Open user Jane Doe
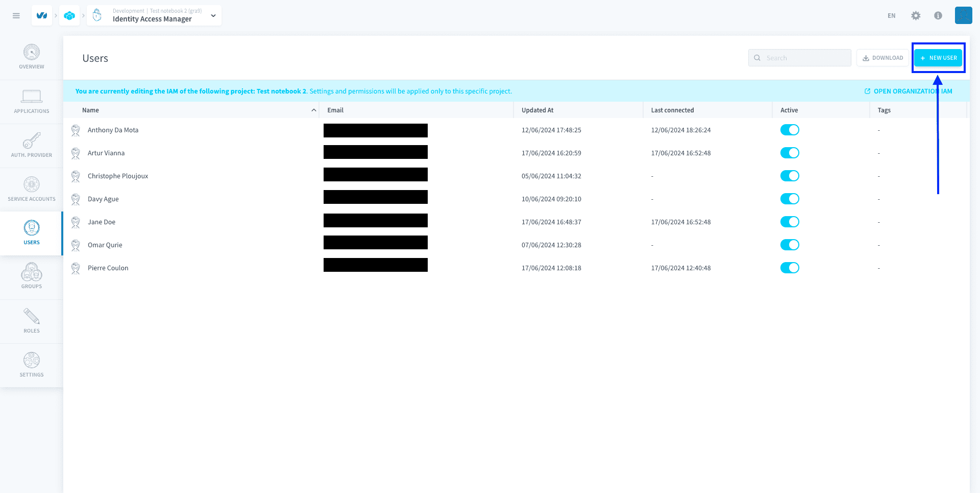The image size is (980, 493). [x=102, y=222]
